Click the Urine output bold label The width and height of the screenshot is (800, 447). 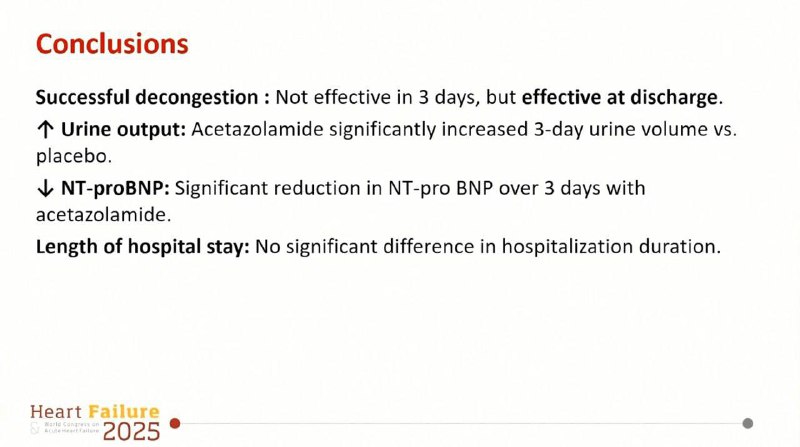[123, 130]
